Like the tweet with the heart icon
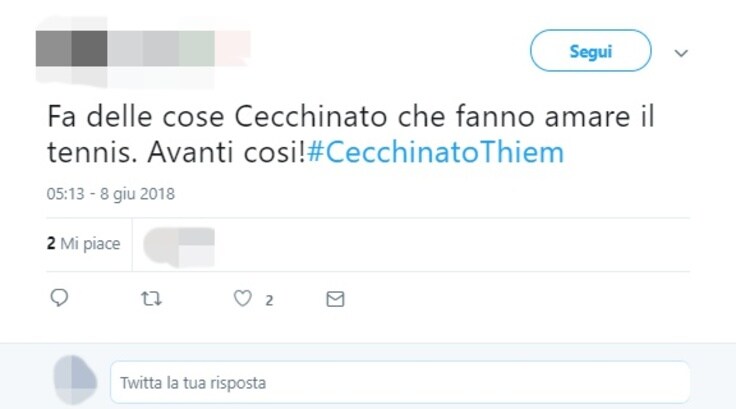736x409 pixels. pyautogui.click(x=243, y=298)
